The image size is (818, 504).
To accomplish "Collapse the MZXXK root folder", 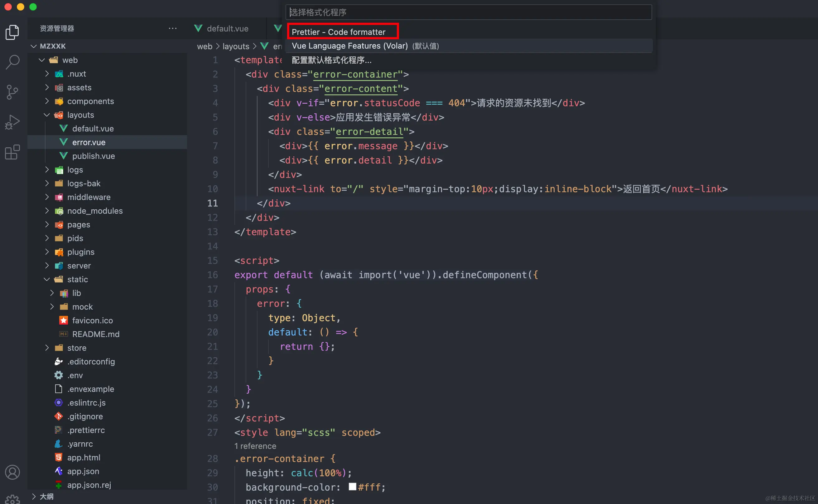I will pyautogui.click(x=34, y=46).
